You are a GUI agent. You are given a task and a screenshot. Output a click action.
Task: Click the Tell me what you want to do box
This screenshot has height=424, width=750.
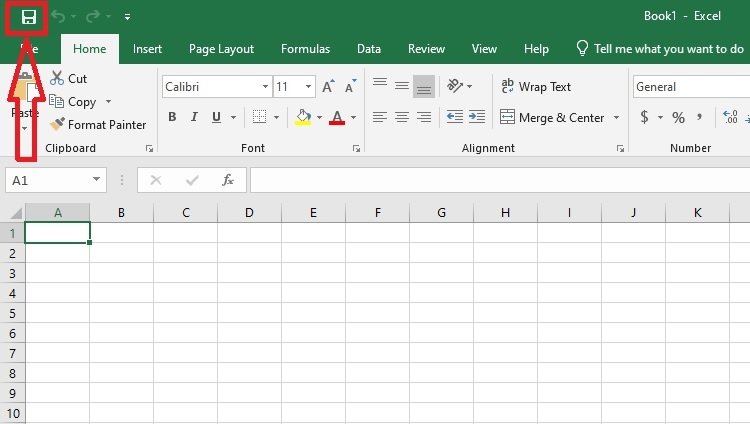(x=660, y=49)
